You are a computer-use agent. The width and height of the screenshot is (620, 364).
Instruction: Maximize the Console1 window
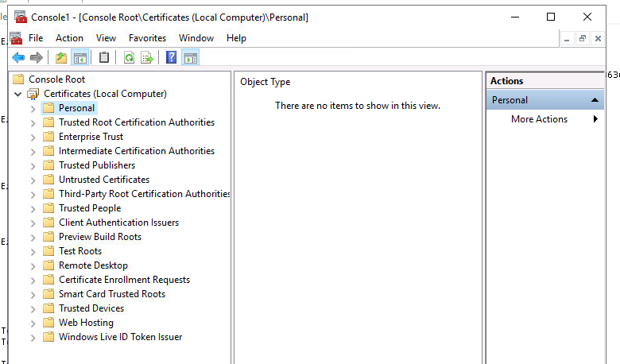click(x=550, y=17)
